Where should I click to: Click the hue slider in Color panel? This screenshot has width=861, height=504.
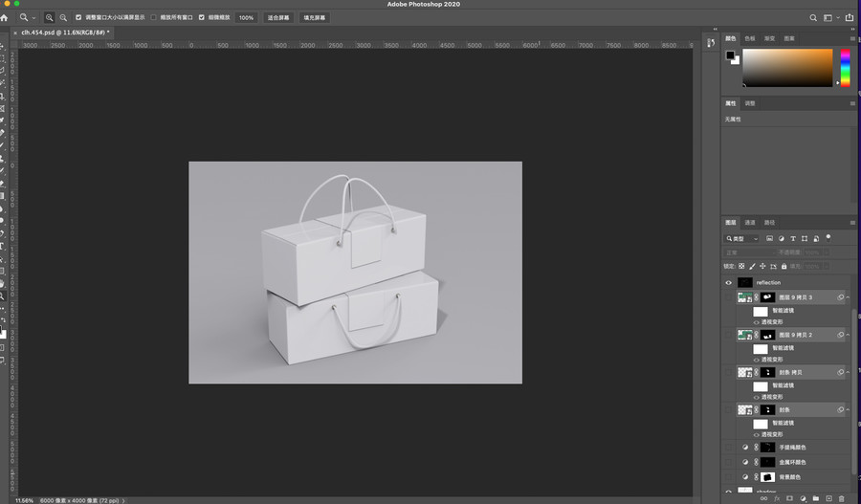tap(845, 68)
